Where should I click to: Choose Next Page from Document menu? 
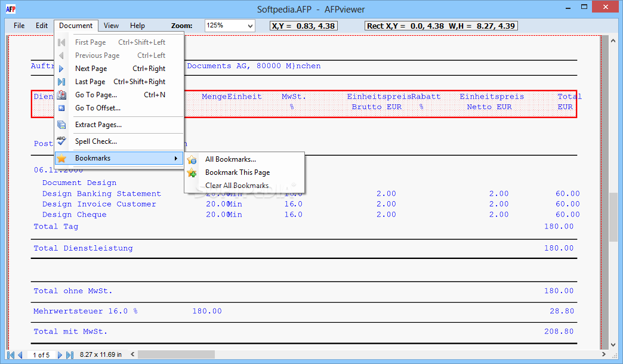(119, 69)
